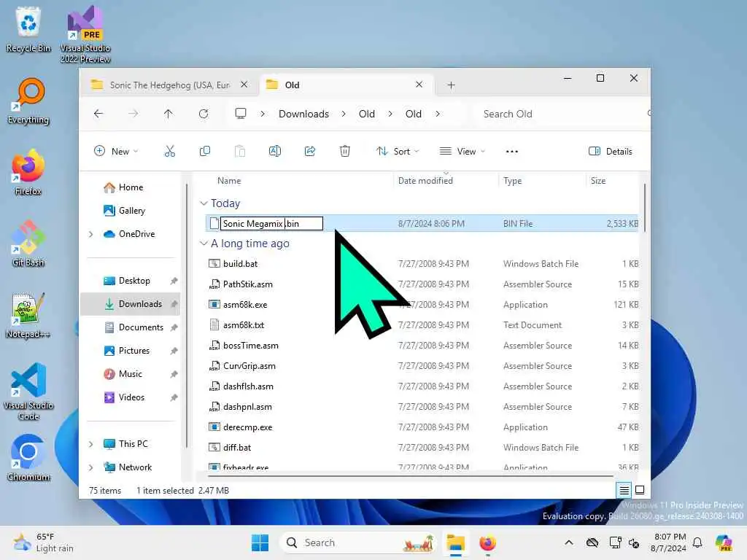Close the Old tab

pos(419,85)
